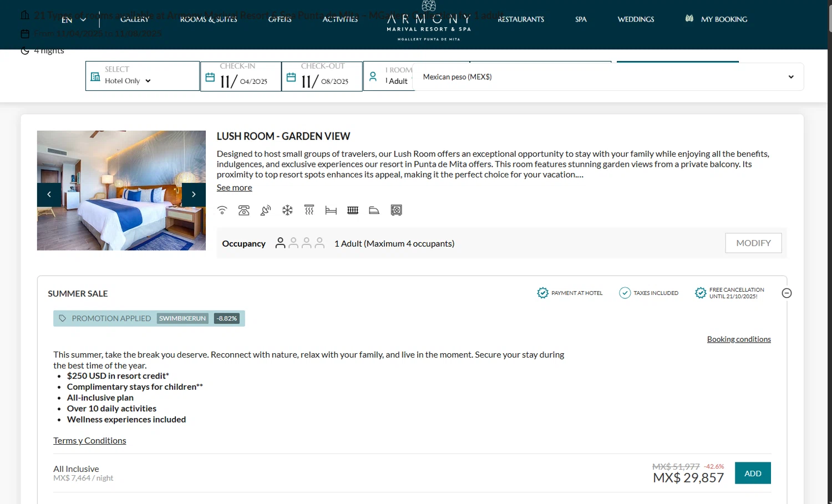Click the room bedroom photo
The width and height of the screenshot is (832, 504).
tap(121, 191)
